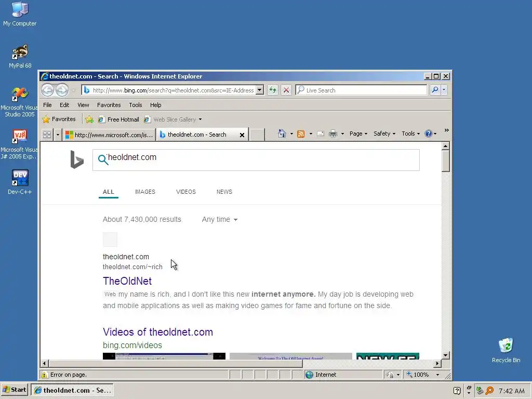The height and width of the screenshot is (399, 532).
Task: Open the Free Hotmail link
Action: click(x=119, y=119)
